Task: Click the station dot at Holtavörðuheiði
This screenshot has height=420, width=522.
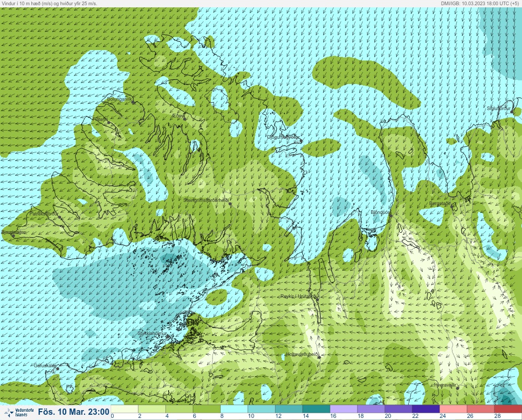Action: coord(319,357)
